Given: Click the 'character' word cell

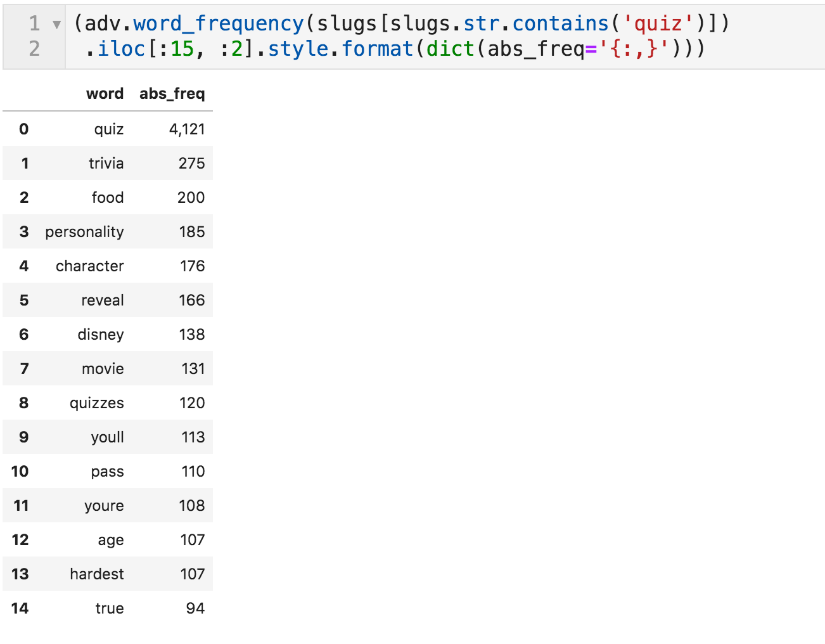Looking at the screenshot, I should click(x=89, y=266).
